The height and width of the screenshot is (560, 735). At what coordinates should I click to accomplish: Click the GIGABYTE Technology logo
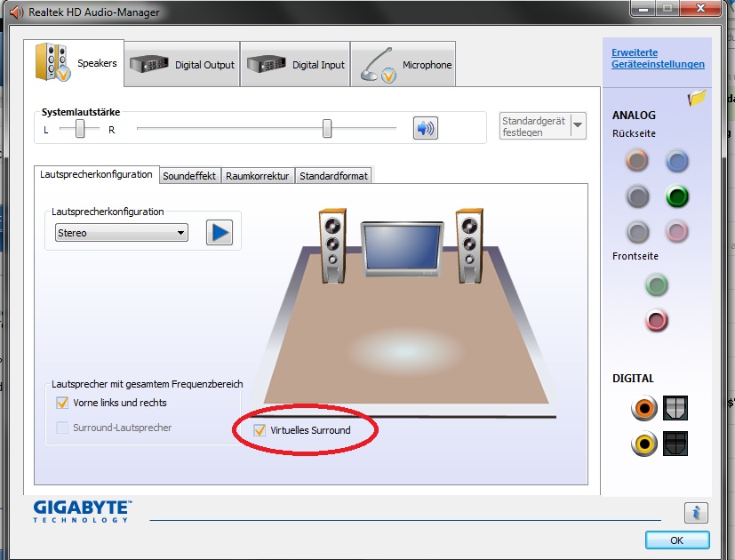pyautogui.click(x=82, y=511)
